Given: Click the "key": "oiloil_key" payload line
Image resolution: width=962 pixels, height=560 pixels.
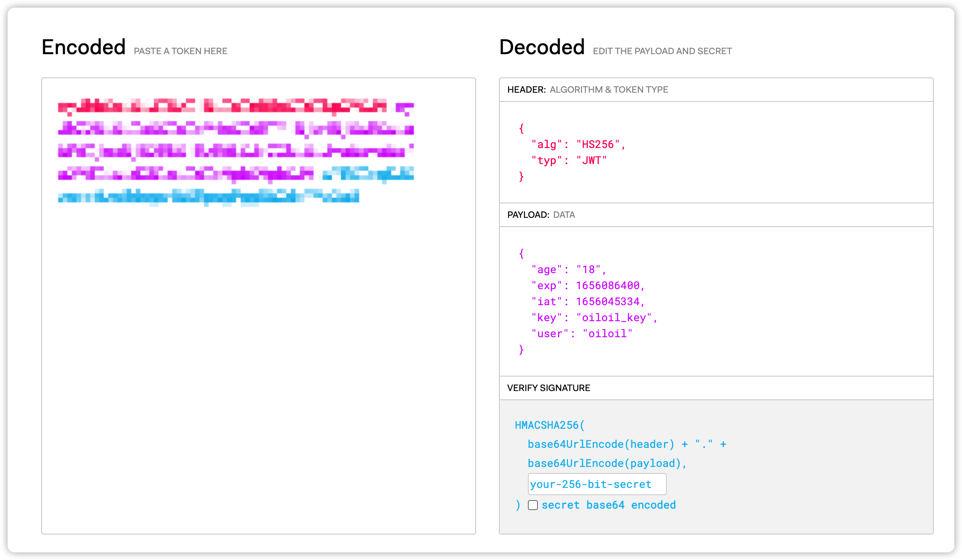Looking at the screenshot, I should pyautogui.click(x=594, y=318).
